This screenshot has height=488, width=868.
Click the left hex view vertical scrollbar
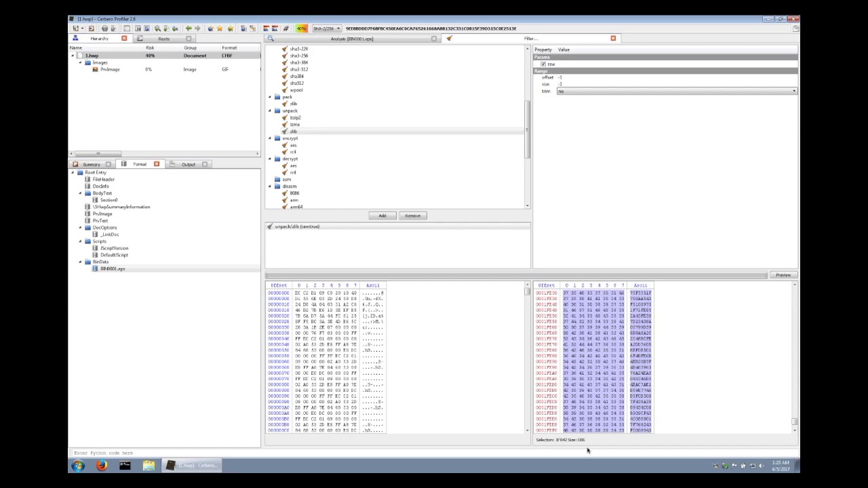pyautogui.click(x=528, y=358)
